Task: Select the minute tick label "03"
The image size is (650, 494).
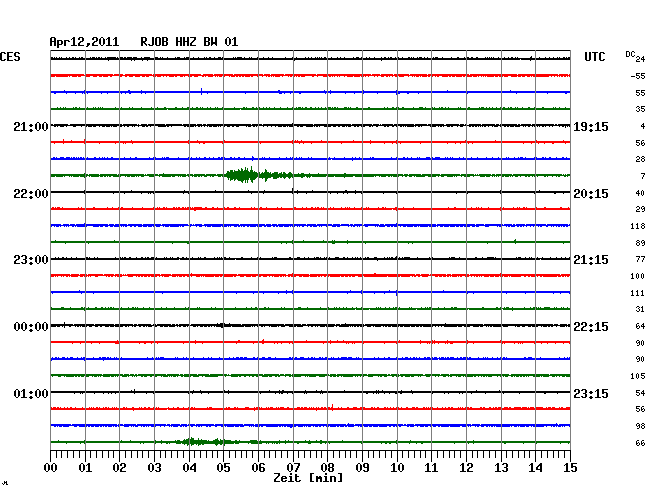Action: (154, 467)
